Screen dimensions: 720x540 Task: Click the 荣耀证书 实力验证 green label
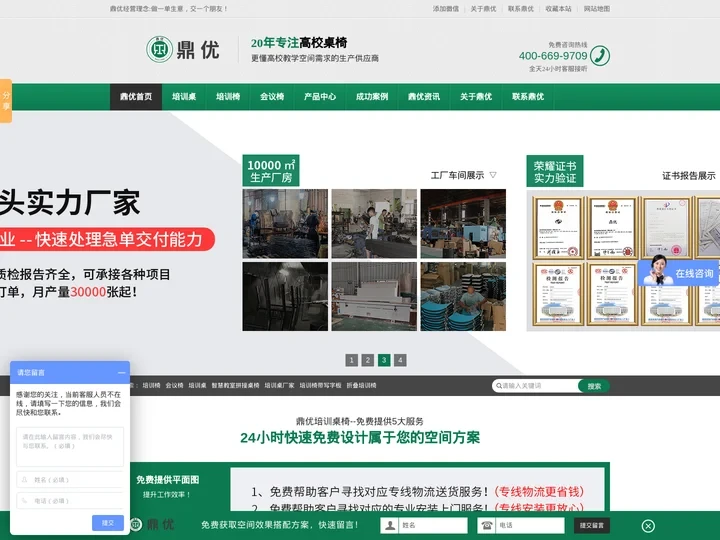click(x=555, y=171)
